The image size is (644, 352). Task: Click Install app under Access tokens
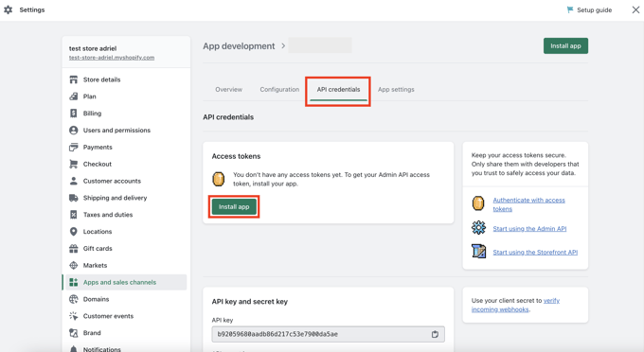click(234, 207)
